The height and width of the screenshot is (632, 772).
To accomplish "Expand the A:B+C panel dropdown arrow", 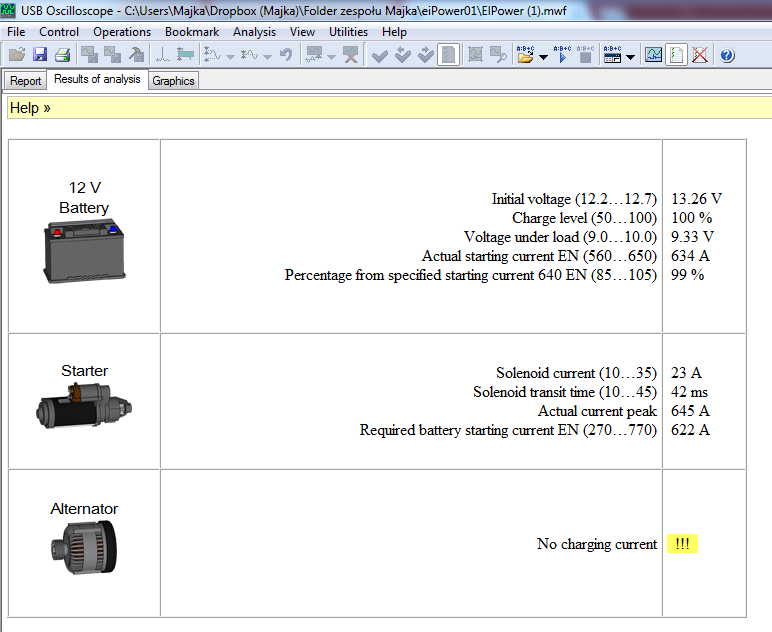I will point(631,57).
